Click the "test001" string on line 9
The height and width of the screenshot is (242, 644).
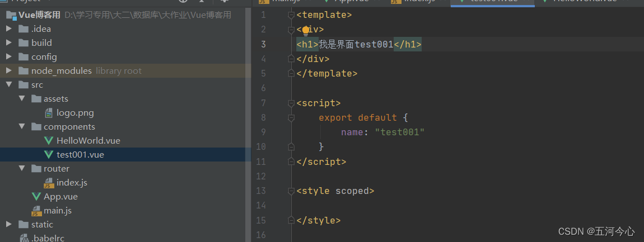tap(399, 132)
